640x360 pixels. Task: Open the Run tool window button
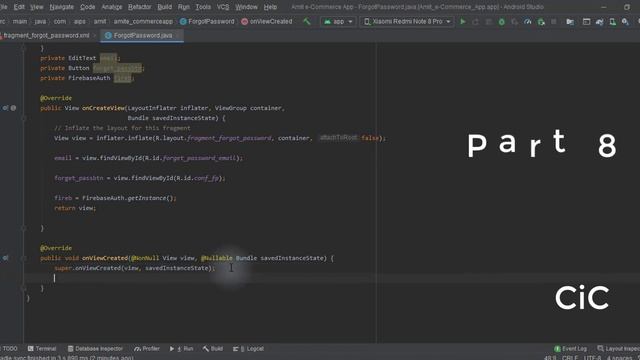point(181,349)
